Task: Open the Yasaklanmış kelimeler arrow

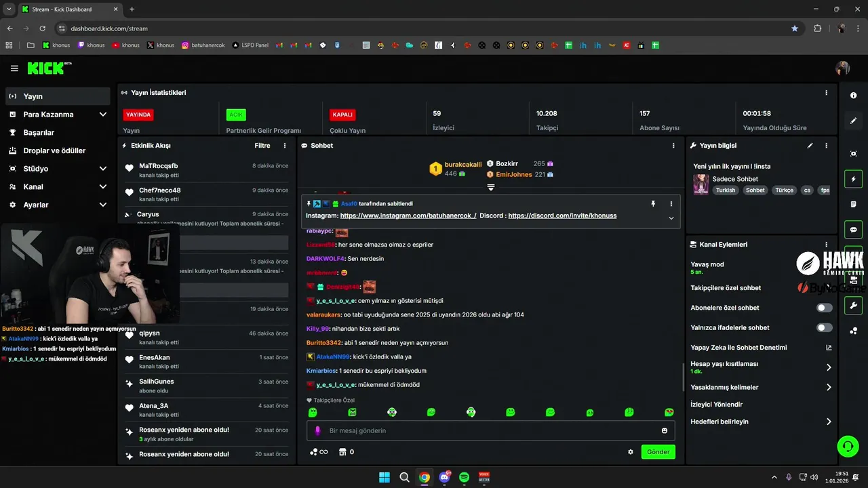Action: [x=829, y=388]
